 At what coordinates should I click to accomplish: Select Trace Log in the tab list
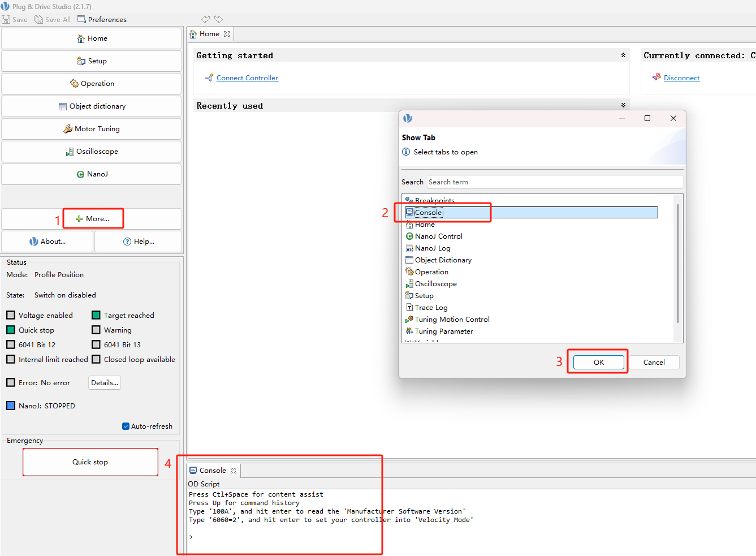431,308
